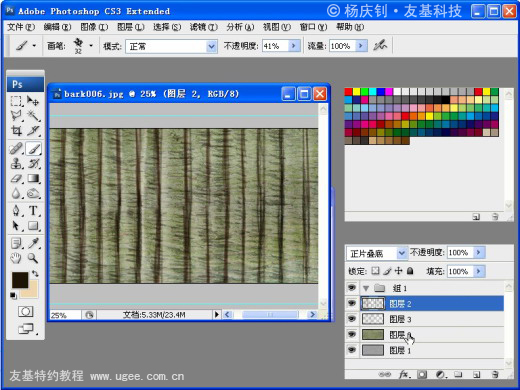The image size is (520, 390).
Task: Select the Healing Brush tool
Action: click(x=16, y=148)
